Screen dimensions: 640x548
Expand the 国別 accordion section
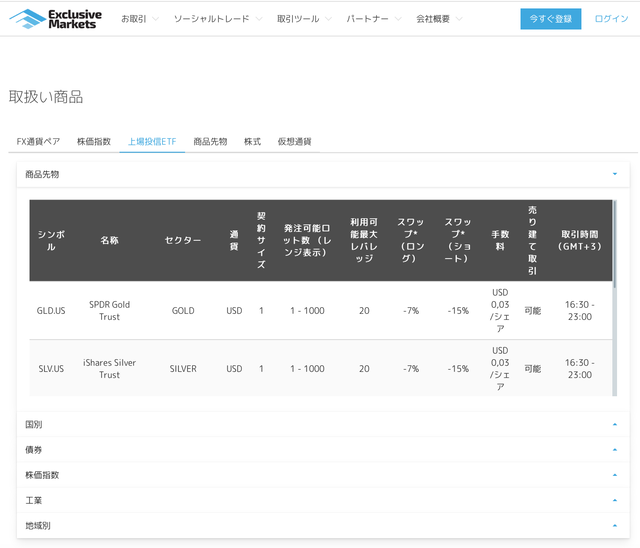click(x=323, y=424)
